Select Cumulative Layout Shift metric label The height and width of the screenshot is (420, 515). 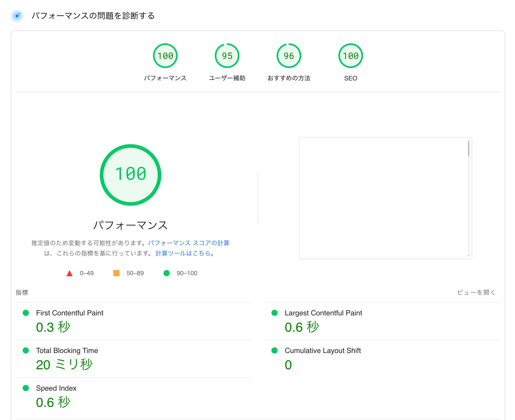pos(323,351)
